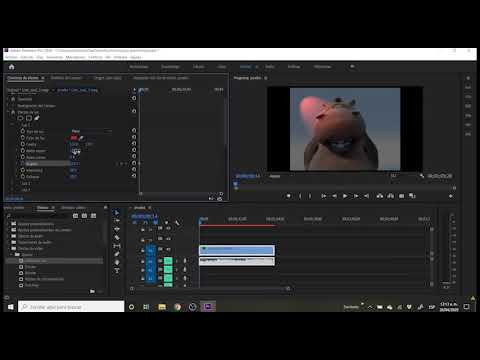The height and width of the screenshot is (360, 480).
Task: Open playback resolution dropdown 1/2
Action: tap(395, 176)
